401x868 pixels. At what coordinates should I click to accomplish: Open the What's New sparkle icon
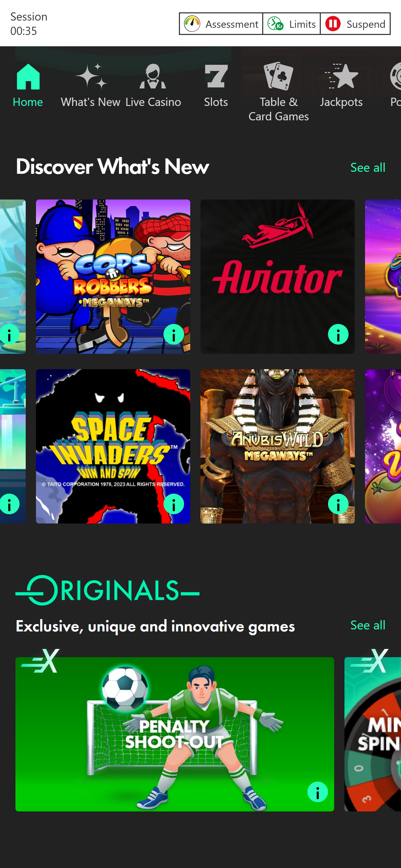click(x=91, y=76)
